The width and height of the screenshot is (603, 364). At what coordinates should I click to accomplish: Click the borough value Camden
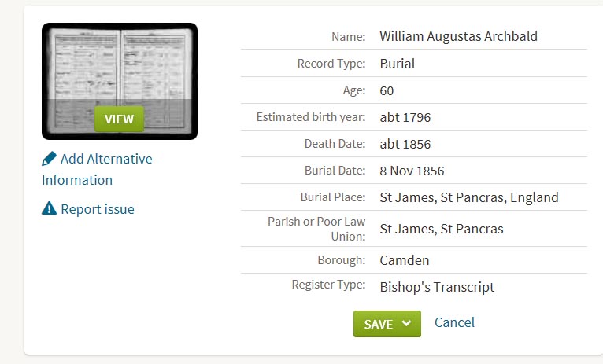point(404,260)
